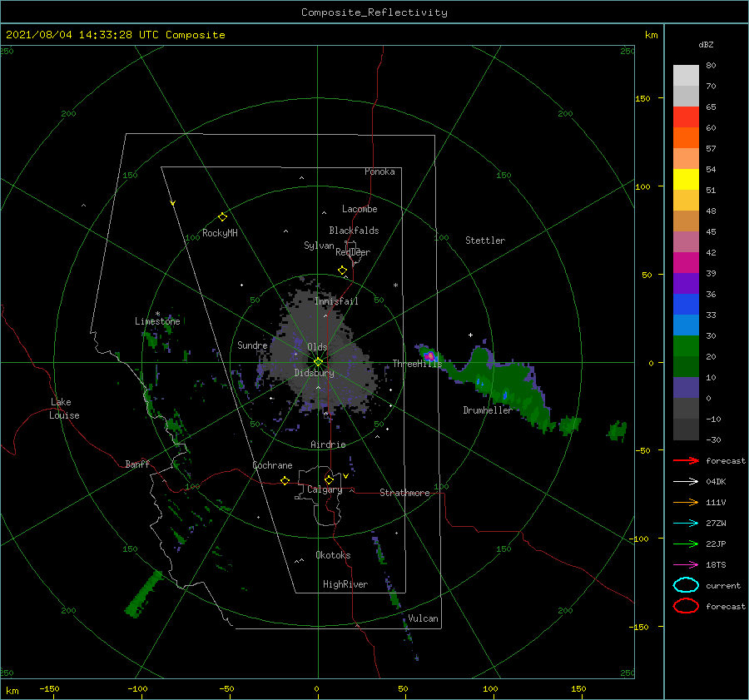The width and height of the screenshot is (749, 700).
Task: Click the asterisk marker east of Innisfail
Action: 395,285
